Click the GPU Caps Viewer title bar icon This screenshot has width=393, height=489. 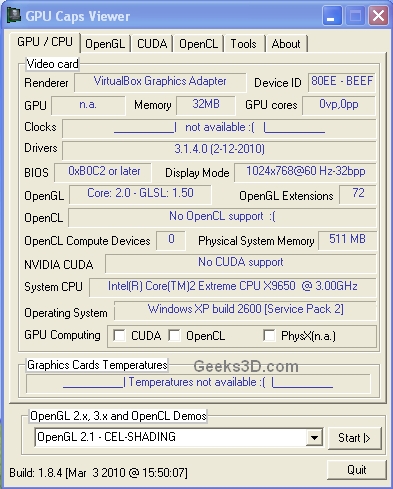coord(14,15)
